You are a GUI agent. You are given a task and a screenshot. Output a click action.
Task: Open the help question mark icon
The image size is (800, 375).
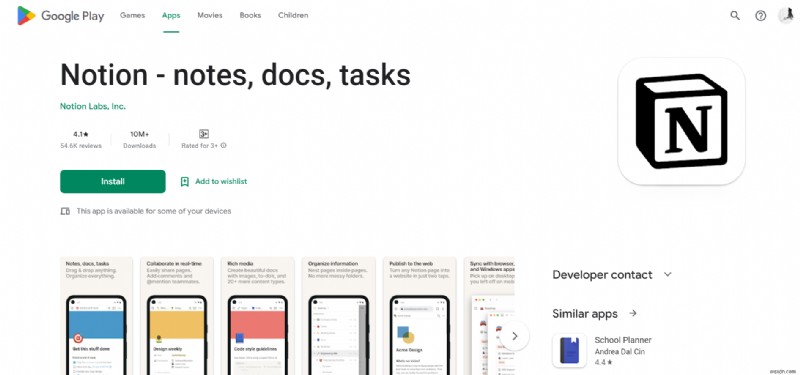[760, 16]
